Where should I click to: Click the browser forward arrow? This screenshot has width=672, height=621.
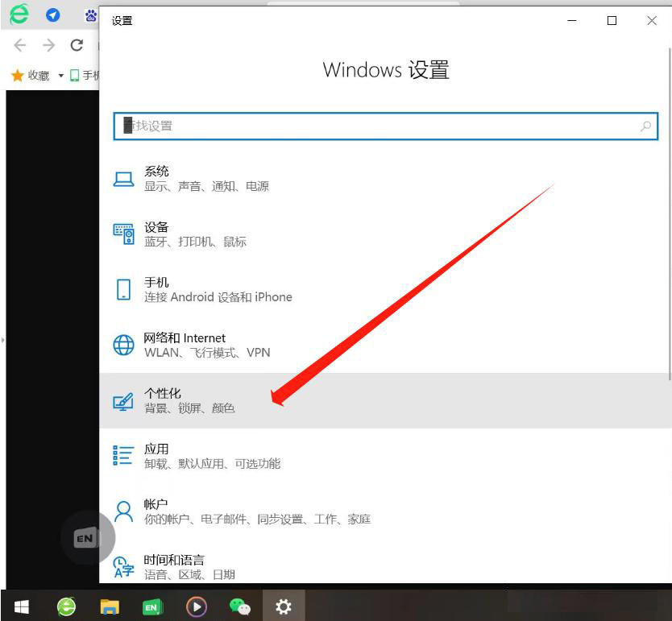pyautogui.click(x=49, y=45)
